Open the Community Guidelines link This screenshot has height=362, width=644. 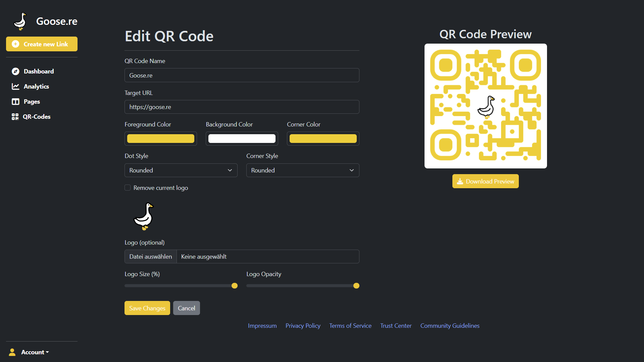tap(450, 325)
